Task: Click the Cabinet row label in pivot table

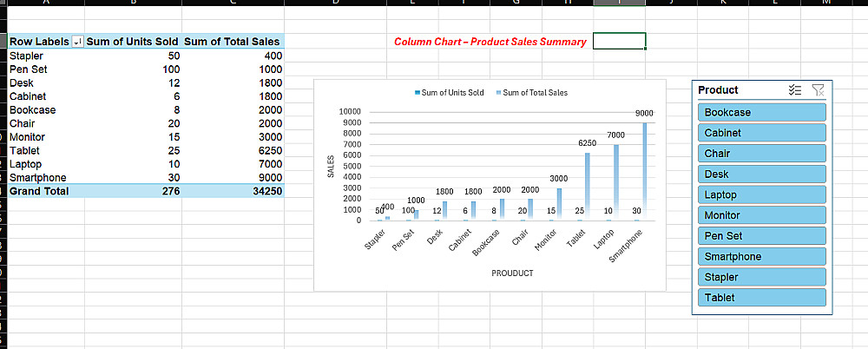Action: 47,96
